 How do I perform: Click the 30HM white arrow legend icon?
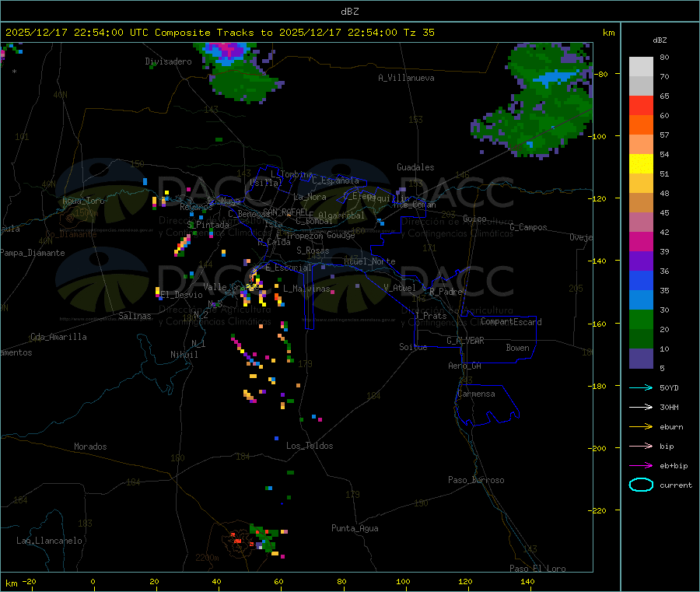coord(641,407)
